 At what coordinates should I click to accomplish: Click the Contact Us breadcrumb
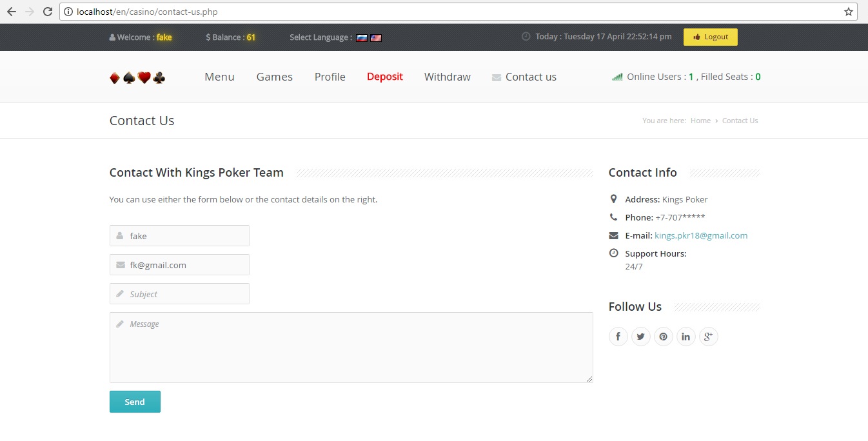(740, 121)
